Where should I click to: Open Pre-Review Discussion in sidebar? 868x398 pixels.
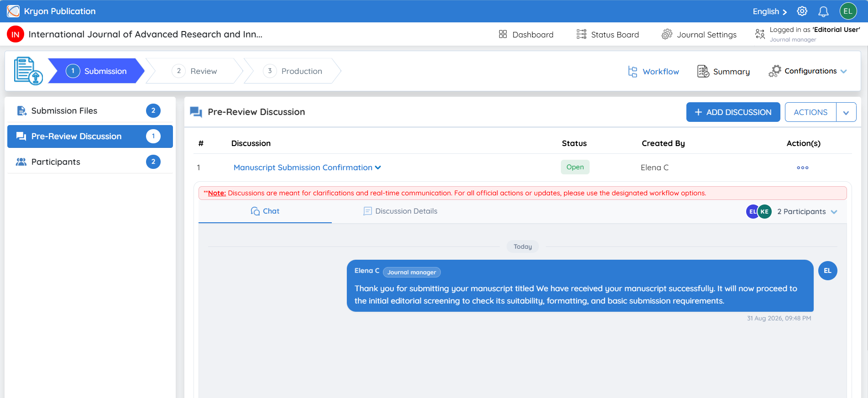[x=90, y=136]
